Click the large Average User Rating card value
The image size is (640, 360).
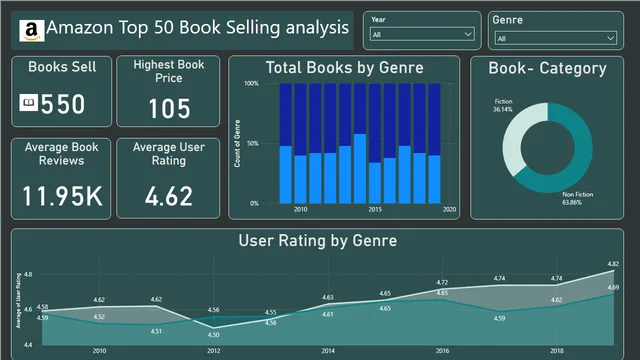[169, 196]
